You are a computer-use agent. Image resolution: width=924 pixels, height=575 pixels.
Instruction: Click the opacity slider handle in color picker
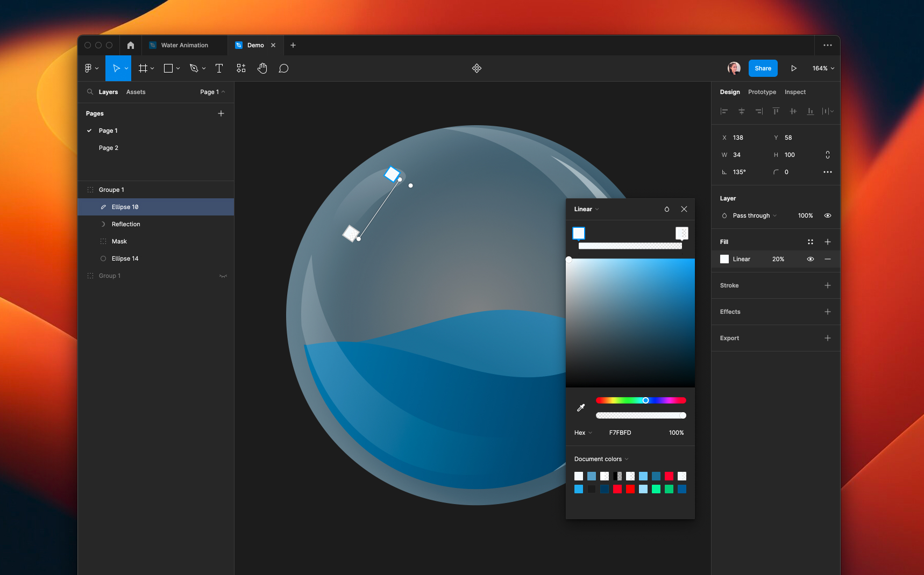pyautogui.click(x=683, y=415)
